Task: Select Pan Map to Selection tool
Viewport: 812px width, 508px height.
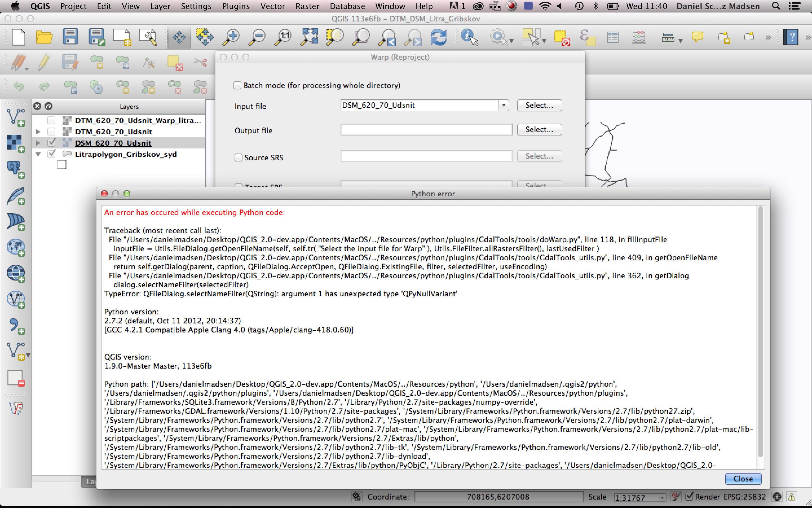Action: click(205, 37)
